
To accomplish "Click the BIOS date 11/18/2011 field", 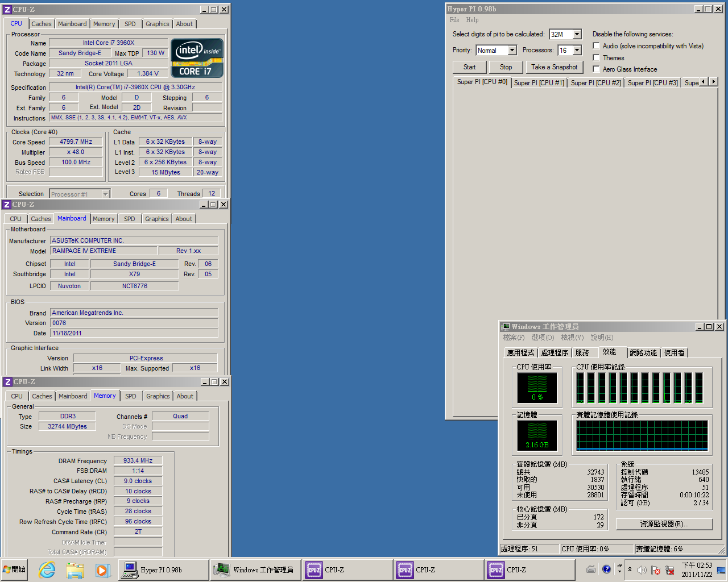I will tap(134, 333).
